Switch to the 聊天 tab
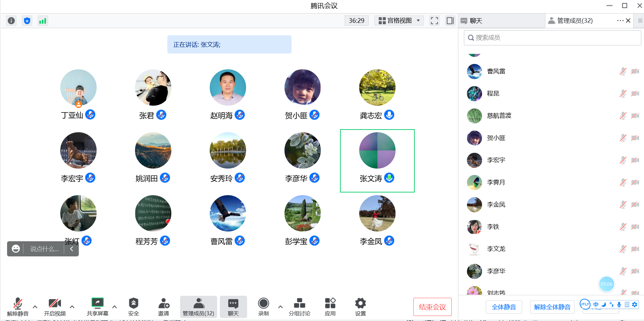 (476, 21)
